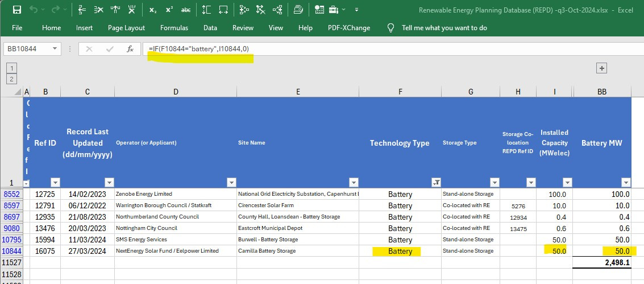Click the delete sheet columns icon
This screenshot has width=644, height=284.
click(132, 10)
